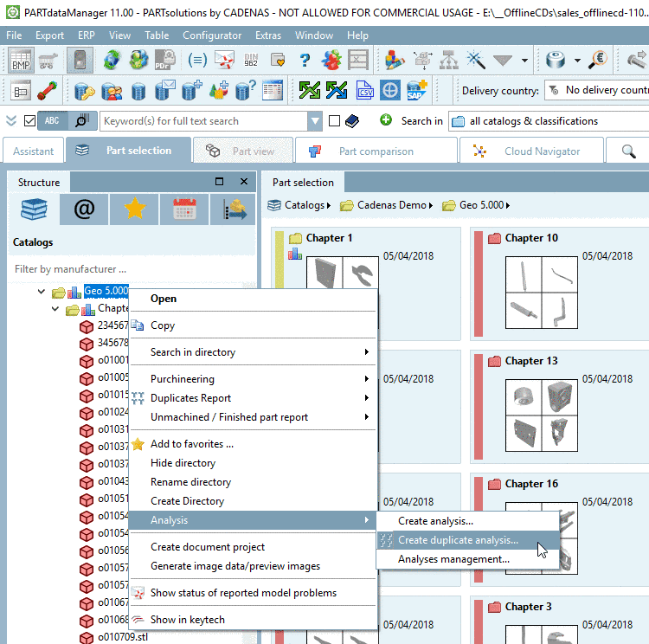
Task: Open keyword full text search dropdown arrow
Action: pos(315,121)
